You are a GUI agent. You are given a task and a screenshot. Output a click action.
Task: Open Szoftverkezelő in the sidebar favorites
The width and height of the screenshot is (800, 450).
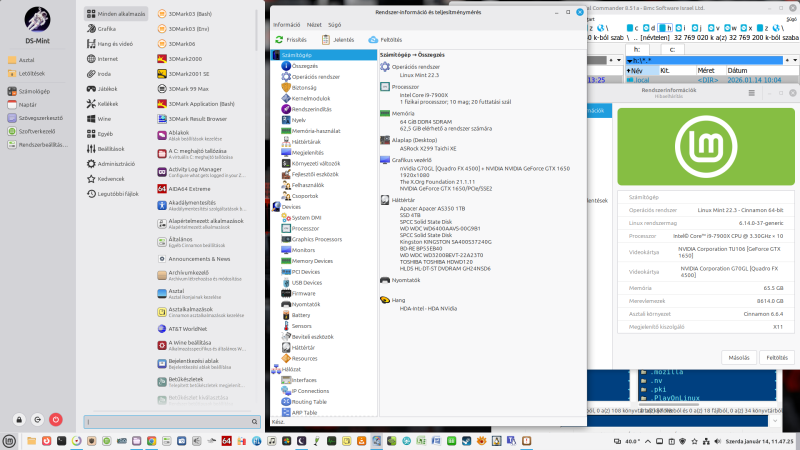pos(32,131)
